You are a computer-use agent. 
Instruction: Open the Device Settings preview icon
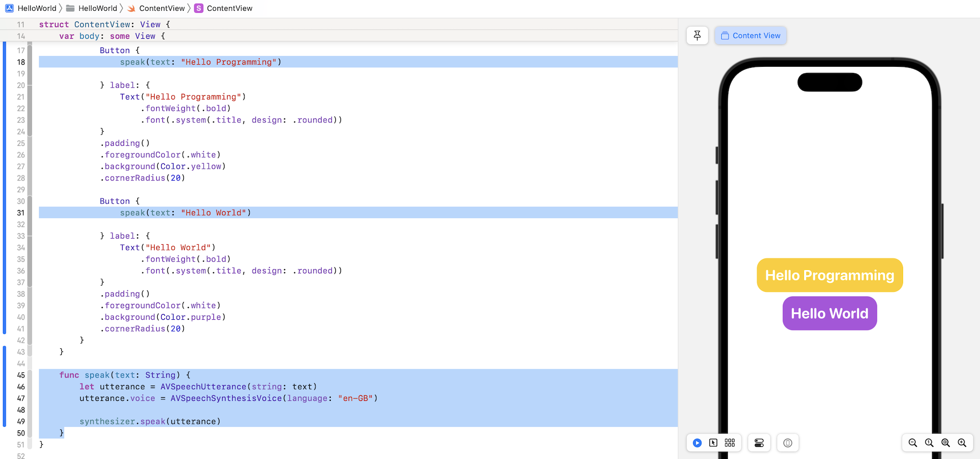759,443
